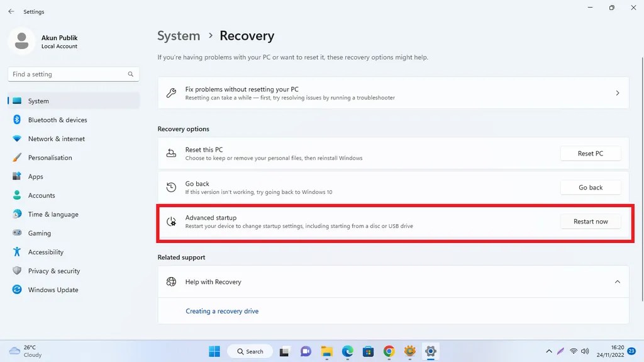Open the orange gear app on taskbar
This screenshot has width=644, height=362.
(x=410, y=351)
